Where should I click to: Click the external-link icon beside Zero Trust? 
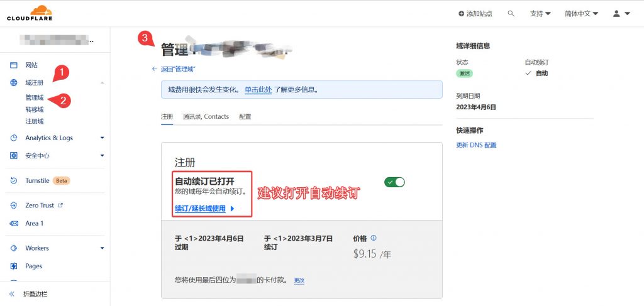pos(60,205)
